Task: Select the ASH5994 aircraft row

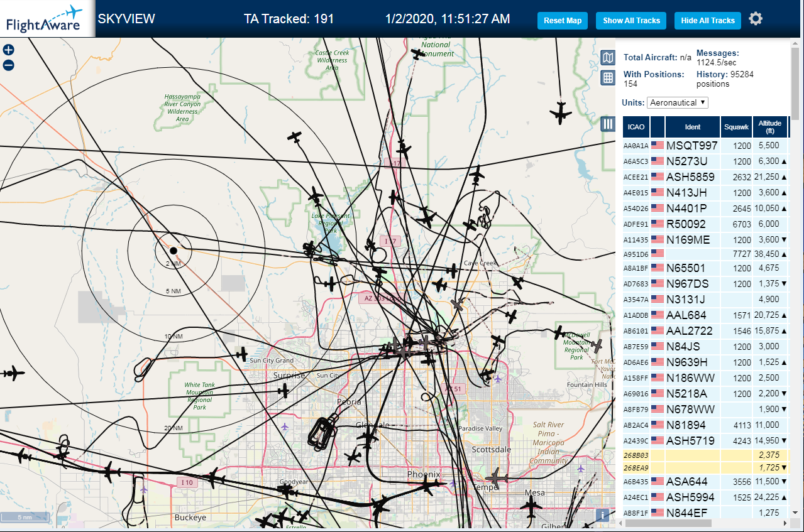Action: [705, 497]
